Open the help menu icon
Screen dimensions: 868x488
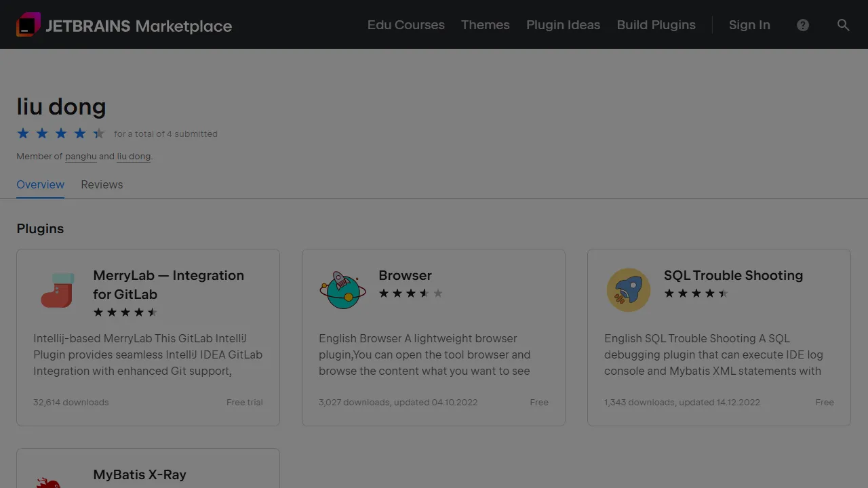click(803, 25)
